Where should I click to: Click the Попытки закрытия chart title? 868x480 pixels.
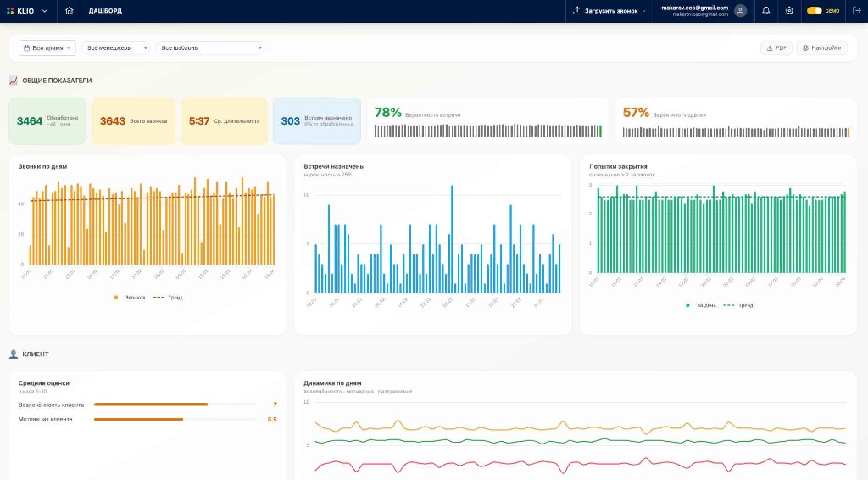point(618,167)
